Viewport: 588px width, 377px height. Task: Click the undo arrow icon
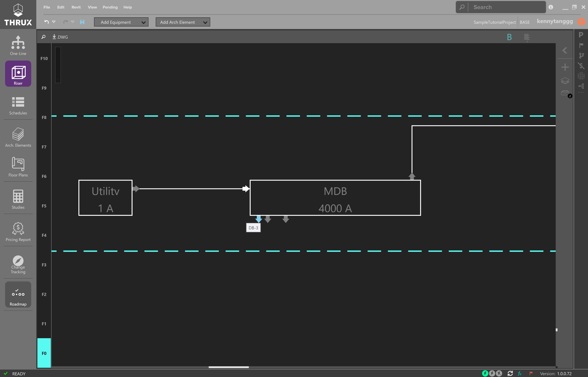(46, 22)
